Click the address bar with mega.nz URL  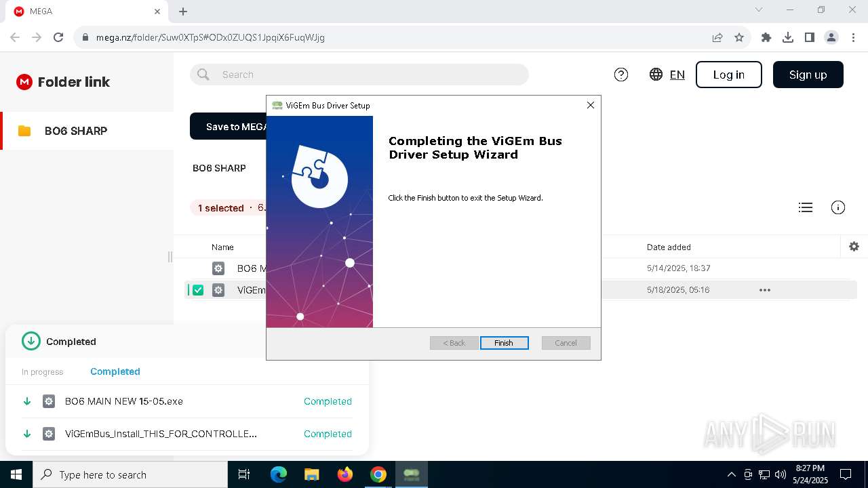tap(393, 37)
